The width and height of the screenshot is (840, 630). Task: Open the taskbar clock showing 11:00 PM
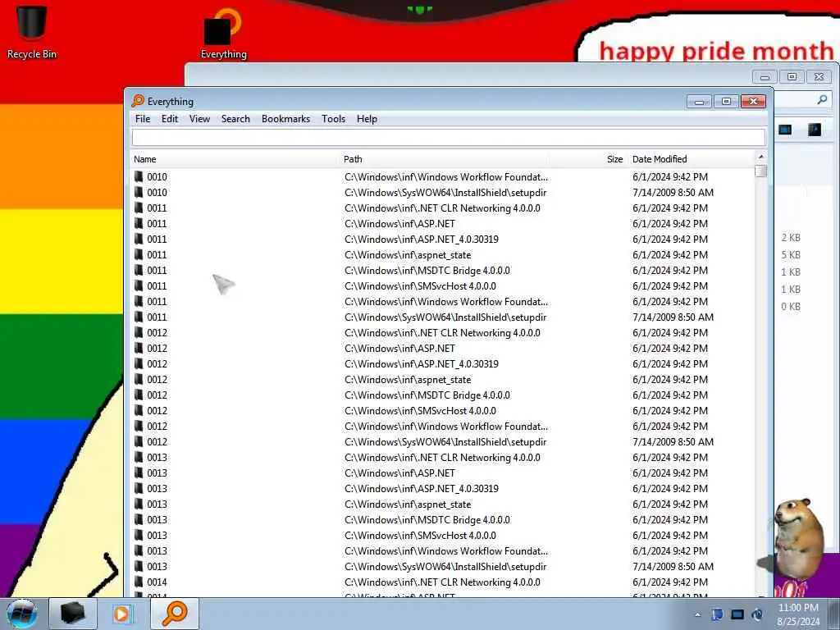tap(798, 614)
